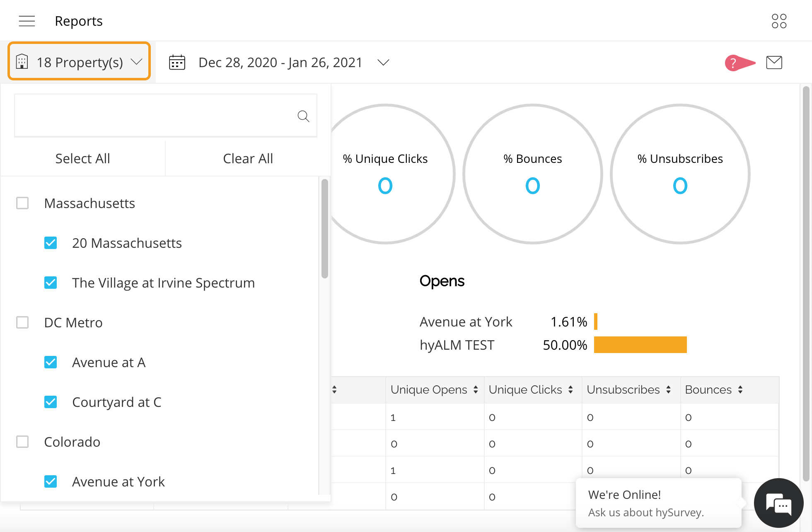Image resolution: width=812 pixels, height=532 pixels.
Task: Click the search magnifier in property filter
Action: coord(303,116)
